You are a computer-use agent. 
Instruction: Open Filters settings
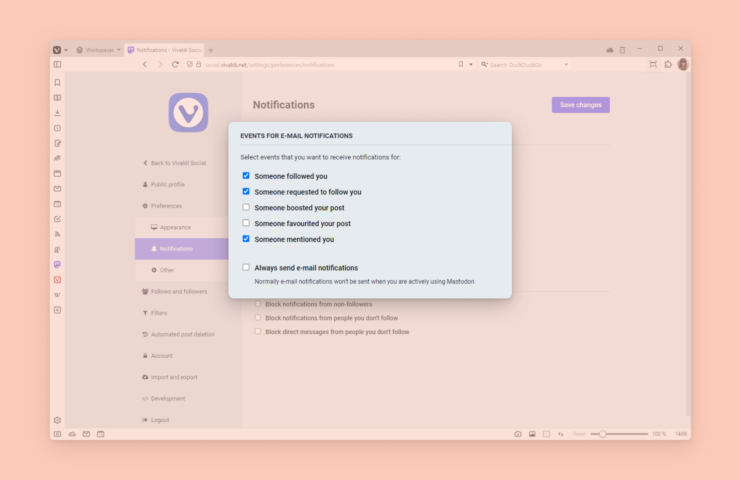click(155, 313)
